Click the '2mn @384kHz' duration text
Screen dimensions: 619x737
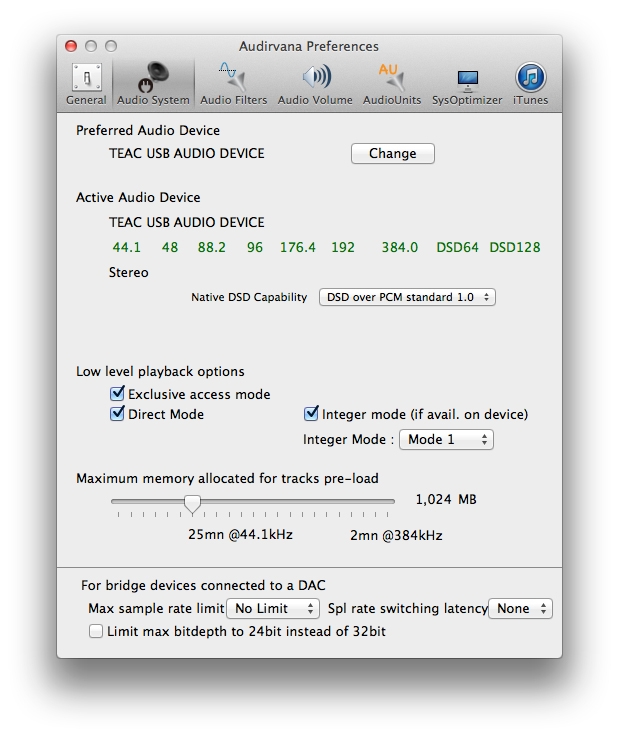click(x=396, y=535)
